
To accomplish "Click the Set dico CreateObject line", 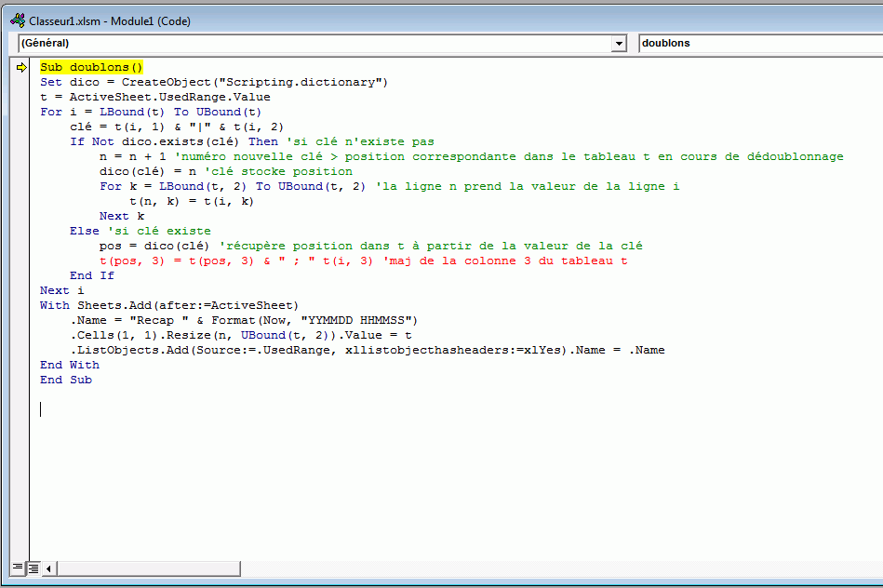I will point(213,82).
